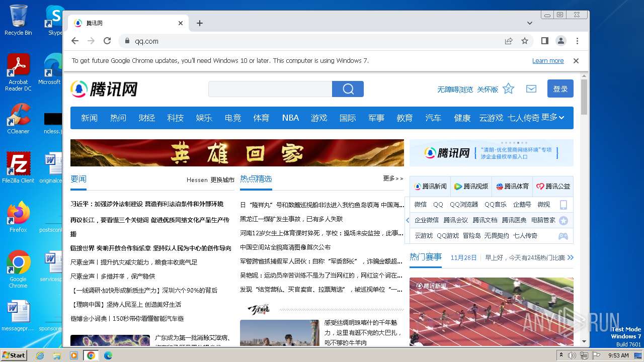
Task: Open Internet Explorer in the taskbar
Action: coord(40,355)
